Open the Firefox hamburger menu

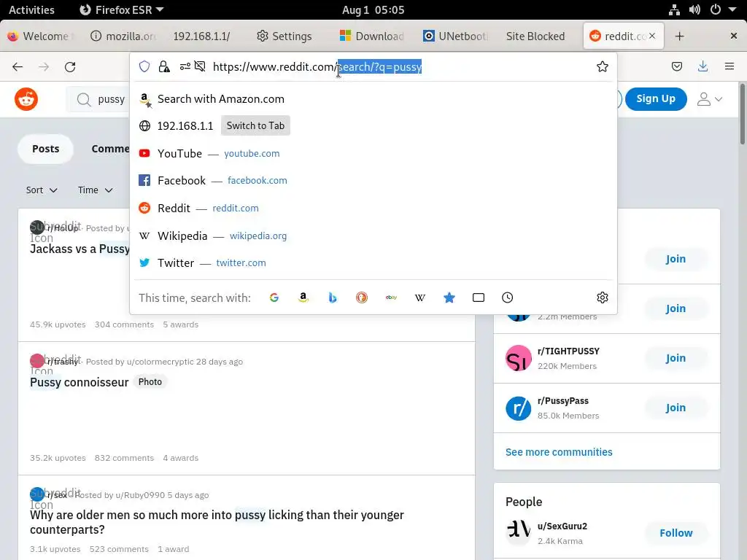(x=729, y=66)
